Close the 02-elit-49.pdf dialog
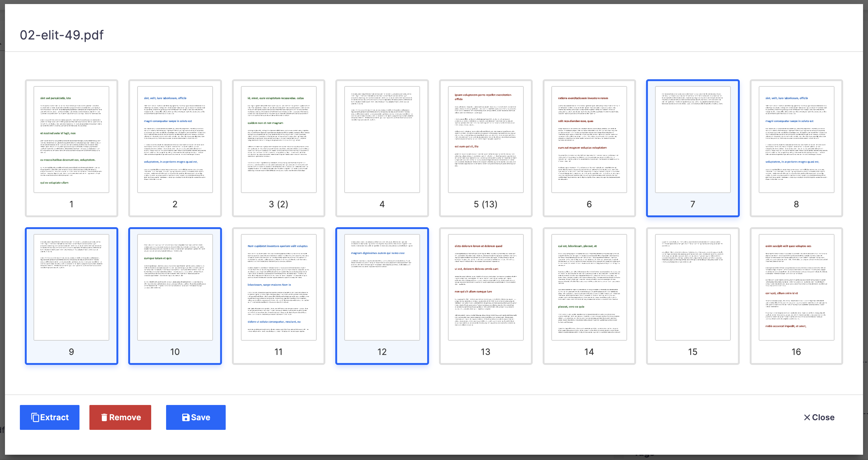 point(818,417)
